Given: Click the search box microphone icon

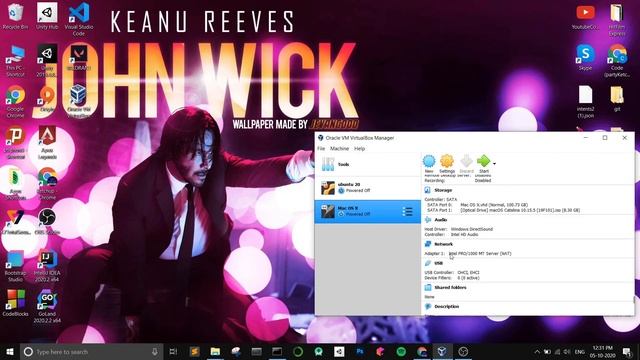Looking at the screenshot, I should point(155,351).
